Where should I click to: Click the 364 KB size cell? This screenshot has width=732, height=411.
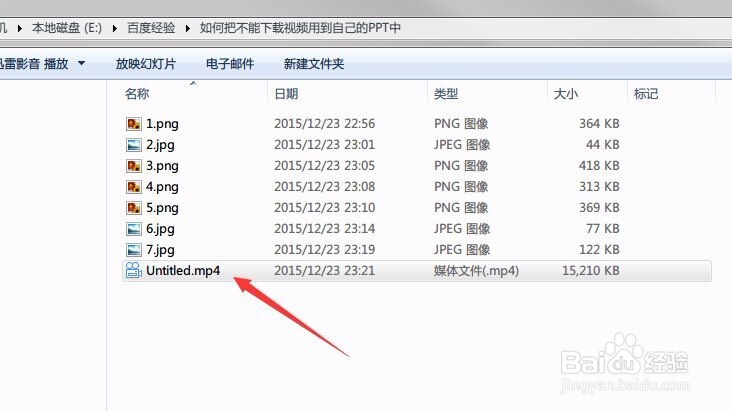tap(599, 124)
